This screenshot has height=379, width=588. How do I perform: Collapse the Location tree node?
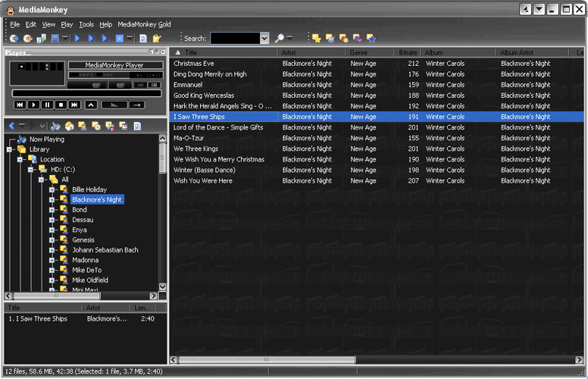click(x=20, y=159)
